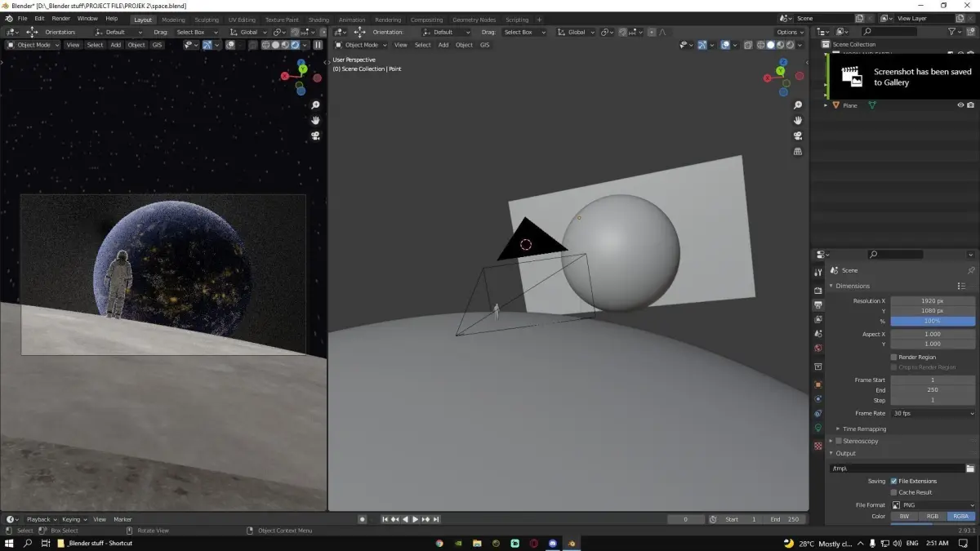
Task: Select RGB color mode
Action: 932,516
